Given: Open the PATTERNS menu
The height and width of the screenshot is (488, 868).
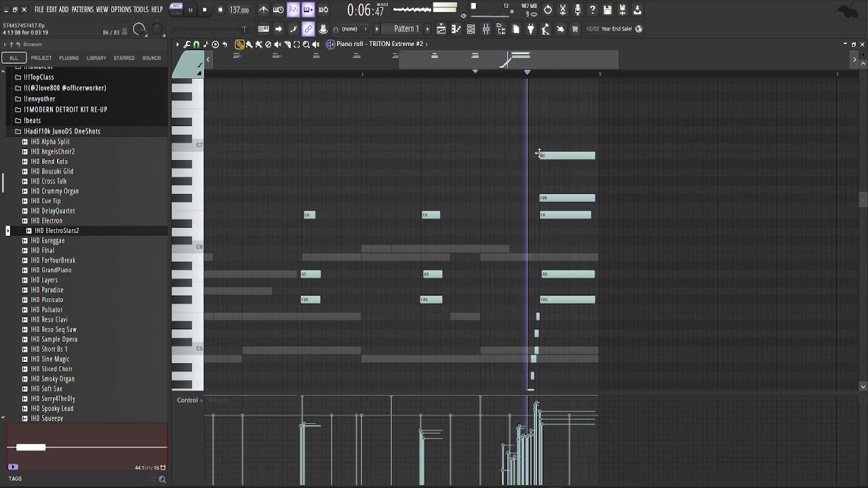Looking at the screenshot, I should pos(82,9).
